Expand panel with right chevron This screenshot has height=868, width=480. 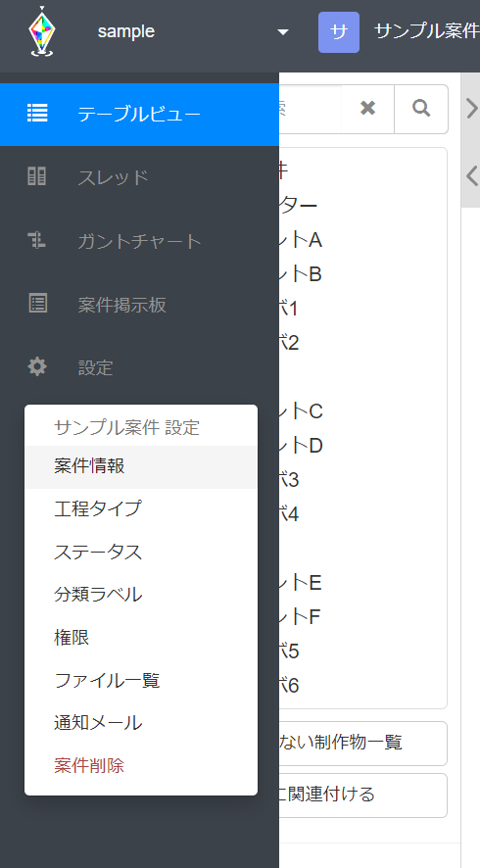(471, 109)
